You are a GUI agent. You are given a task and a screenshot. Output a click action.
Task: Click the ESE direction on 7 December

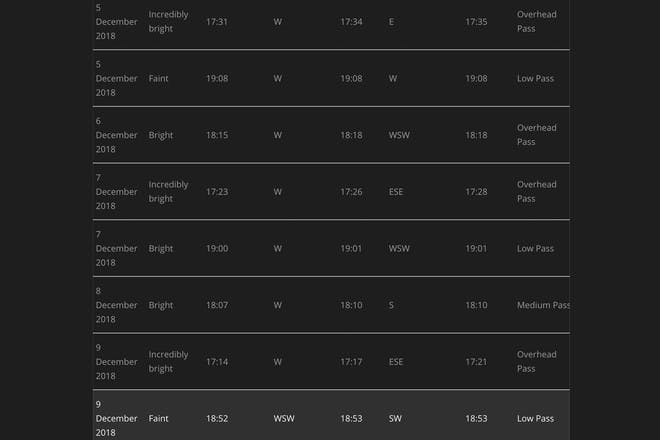coord(396,192)
